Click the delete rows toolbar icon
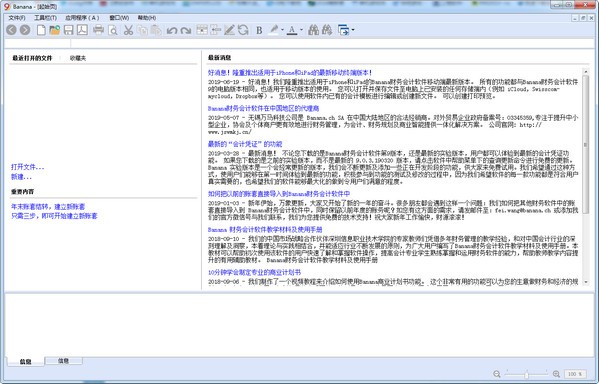The image size is (599, 384). coord(215,30)
